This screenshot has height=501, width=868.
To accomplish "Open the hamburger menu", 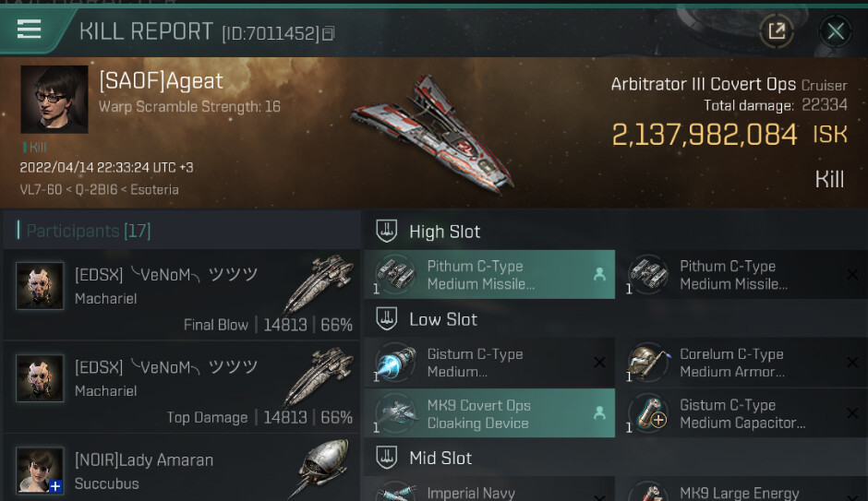I will point(30,30).
